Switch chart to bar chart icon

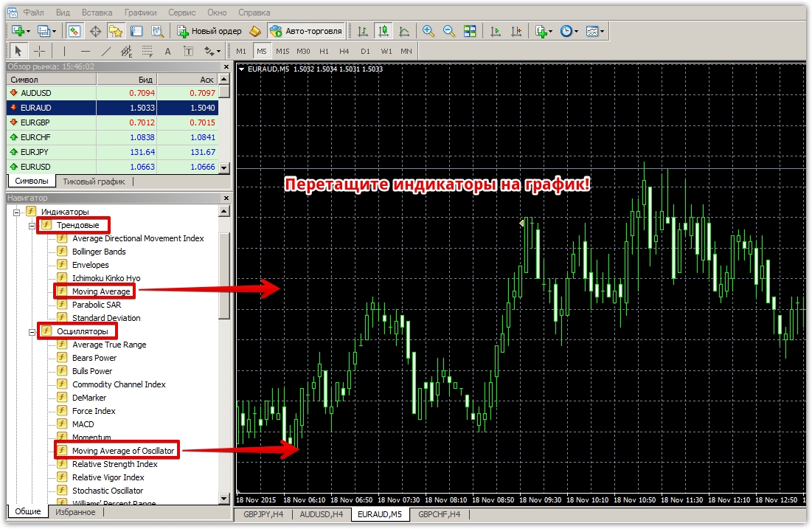(363, 31)
